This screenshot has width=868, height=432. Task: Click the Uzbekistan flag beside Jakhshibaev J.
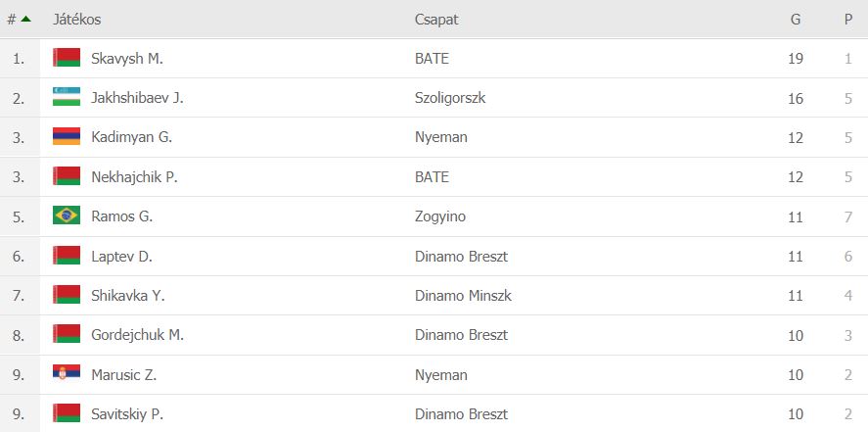click(67, 97)
